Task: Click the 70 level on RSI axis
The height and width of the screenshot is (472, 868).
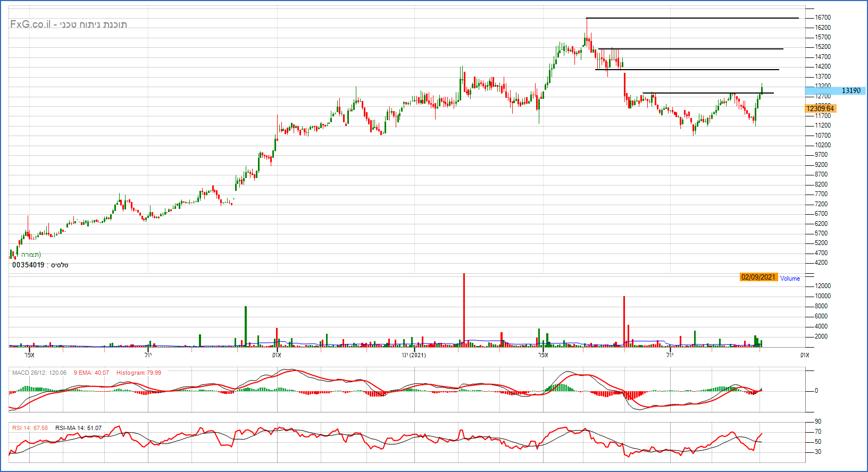Action: point(818,432)
